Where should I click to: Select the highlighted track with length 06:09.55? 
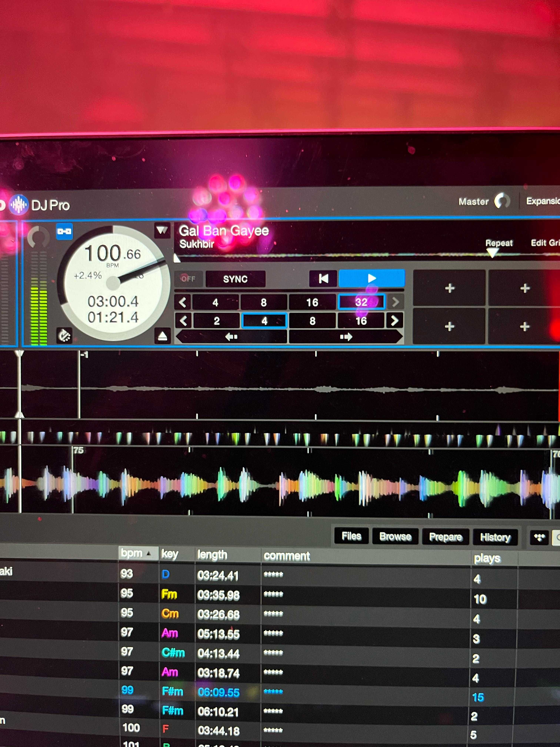[x=280, y=692]
